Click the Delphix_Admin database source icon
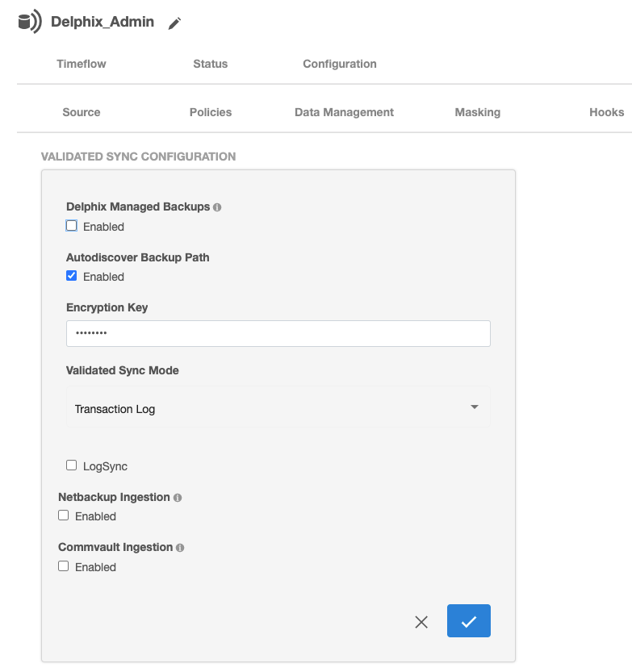 [x=29, y=22]
